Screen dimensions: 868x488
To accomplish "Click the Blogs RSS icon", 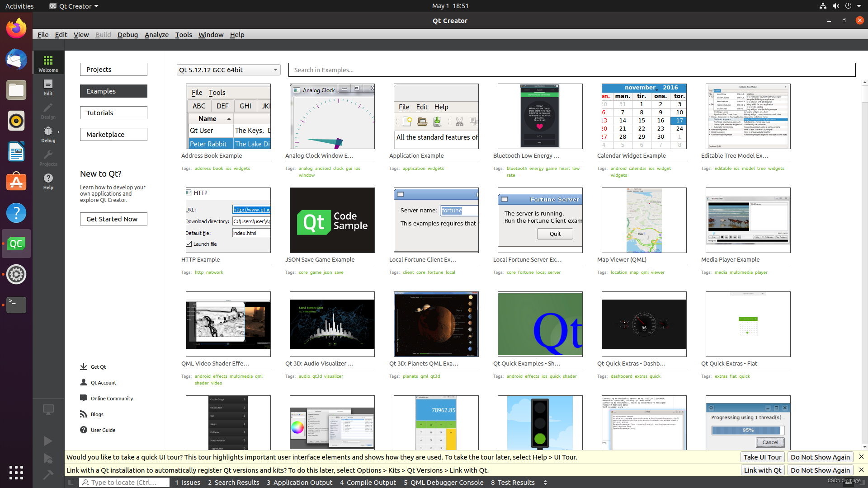I will click(x=84, y=414).
